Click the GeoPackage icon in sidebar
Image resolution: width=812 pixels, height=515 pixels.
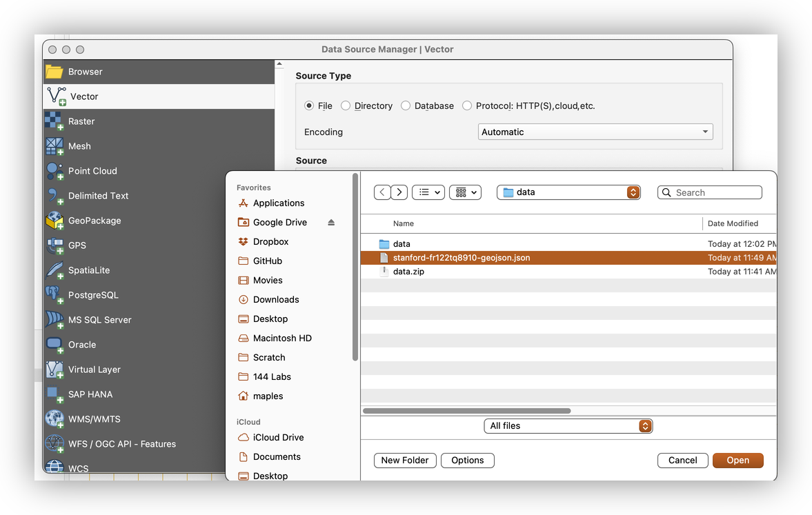[x=55, y=221]
